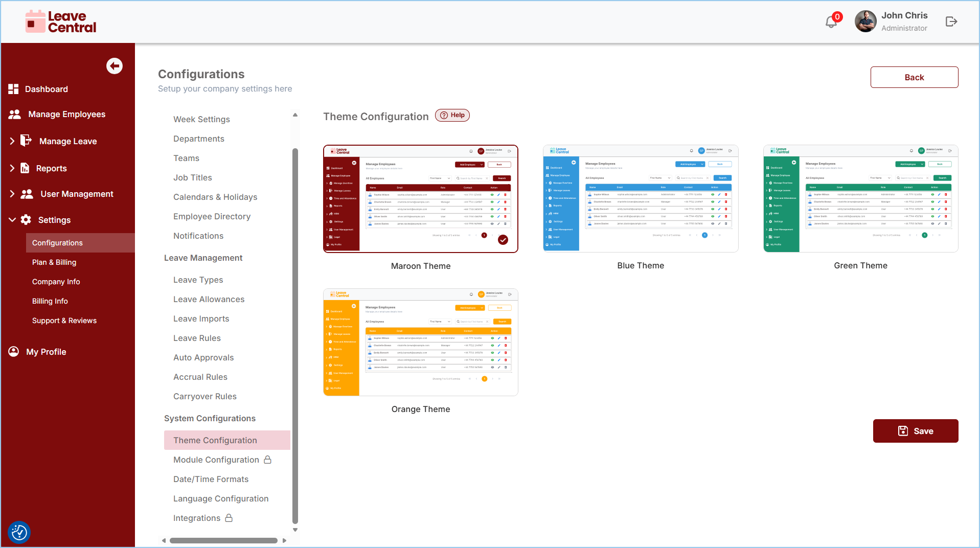Open Date/Time Formats
980x548 pixels.
211,479
